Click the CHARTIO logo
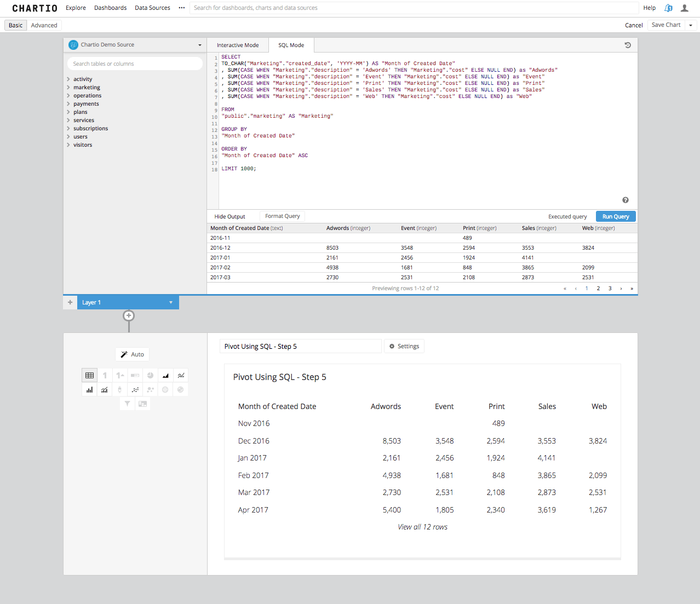This screenshot has height=604, width=700. coord(35,8)
